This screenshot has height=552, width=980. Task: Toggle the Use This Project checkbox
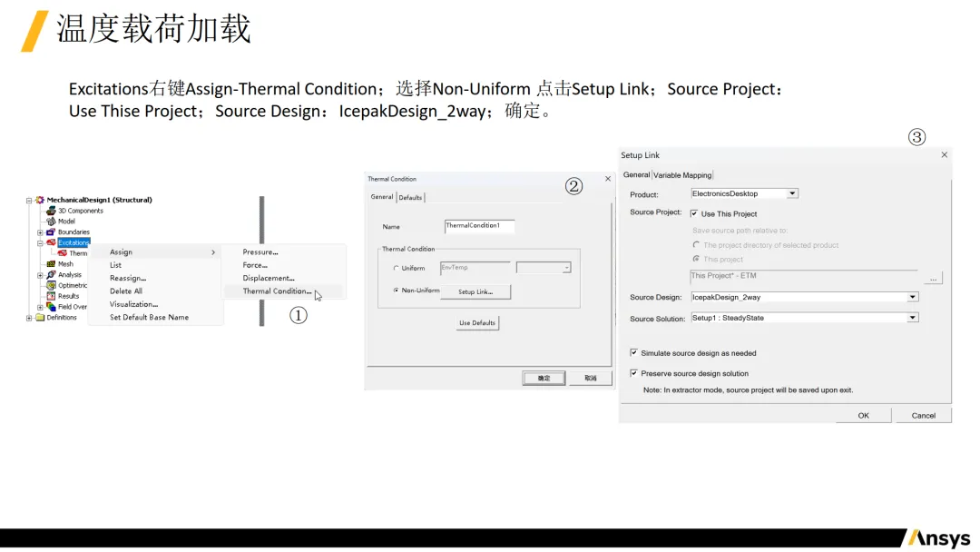point(694,213)
